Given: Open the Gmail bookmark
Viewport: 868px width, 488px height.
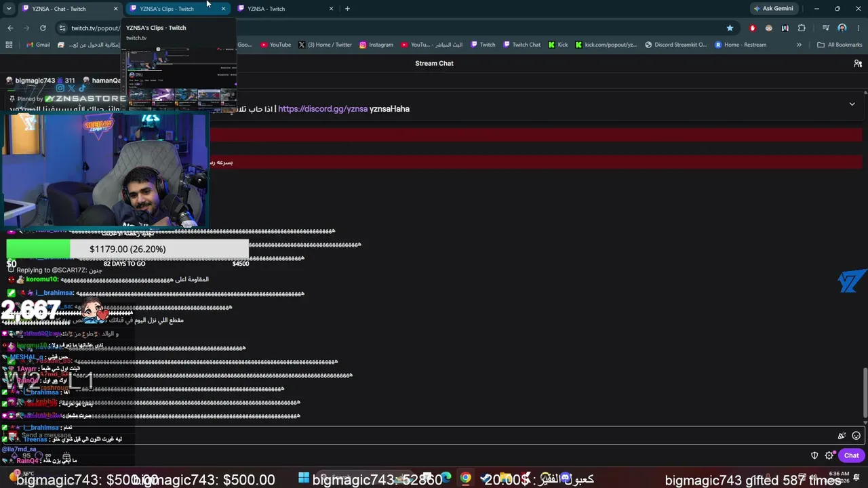Looking at the screenshot, I should click(38, 45).
